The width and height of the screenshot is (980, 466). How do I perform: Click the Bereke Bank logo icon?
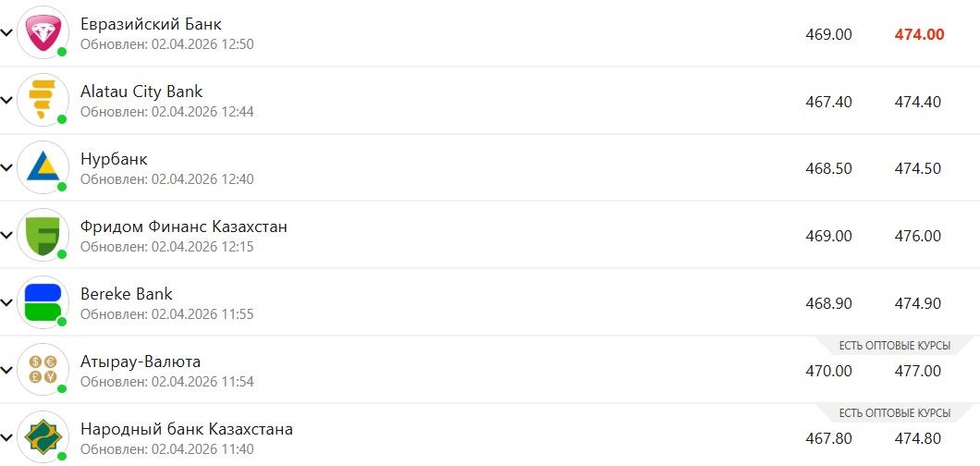tap(43, 302)
